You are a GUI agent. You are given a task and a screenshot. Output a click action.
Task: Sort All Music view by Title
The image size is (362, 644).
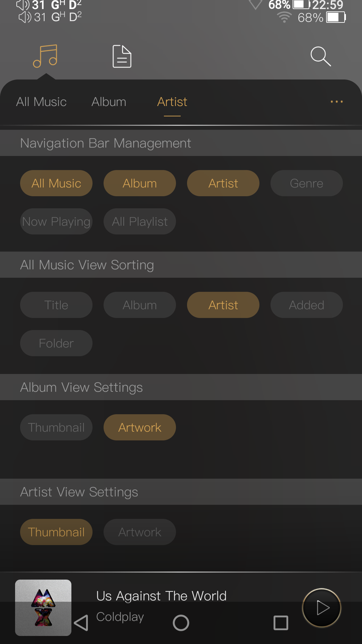point(56,305)
